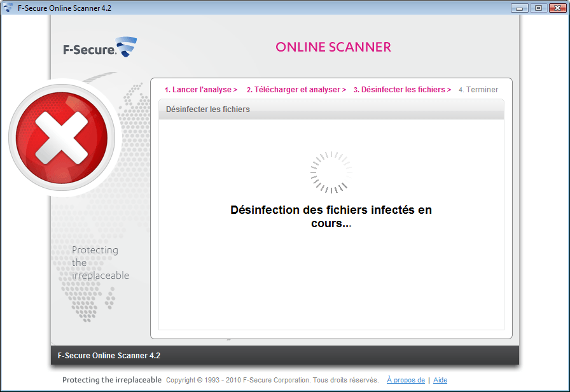Maximize the Online Scanner window

(538, 8)
